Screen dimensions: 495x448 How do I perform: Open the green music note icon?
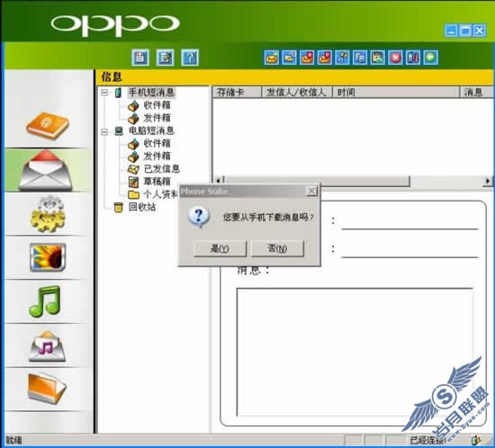[44, 301]
